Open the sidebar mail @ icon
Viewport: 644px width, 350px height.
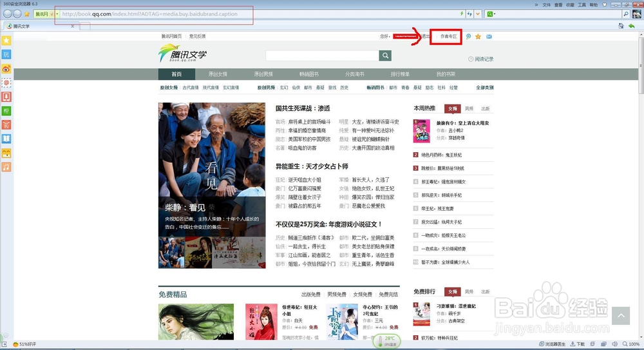click(6, 83)
